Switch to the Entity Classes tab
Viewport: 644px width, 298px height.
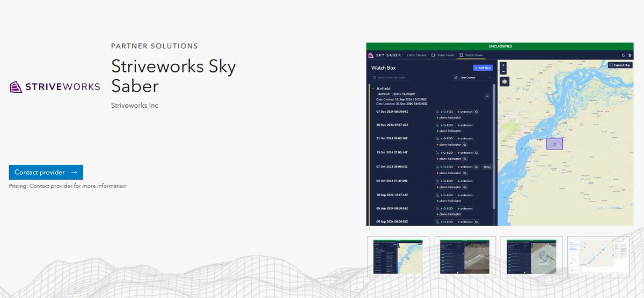416,55
